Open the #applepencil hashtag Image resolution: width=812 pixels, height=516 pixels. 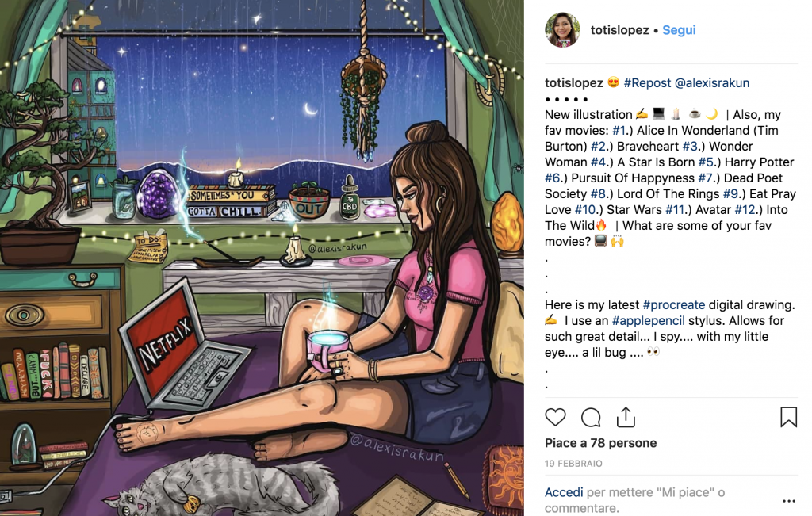[x=648, y=321]
